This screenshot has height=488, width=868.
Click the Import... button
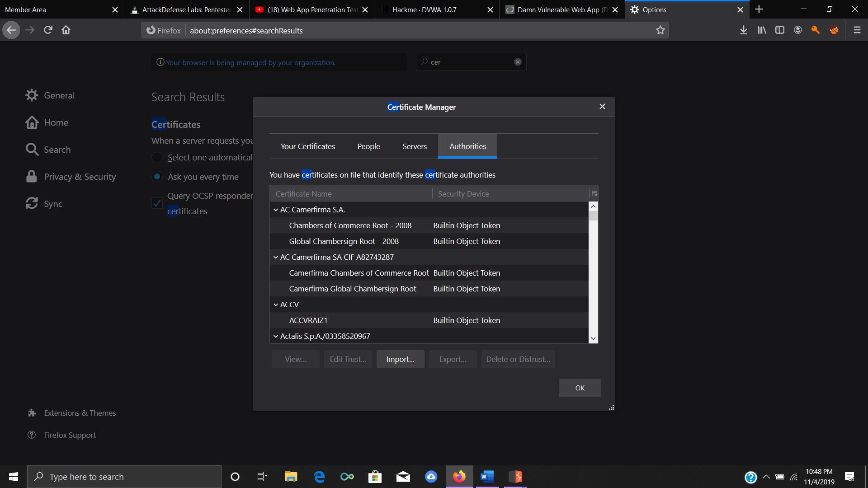pos(400,359)
